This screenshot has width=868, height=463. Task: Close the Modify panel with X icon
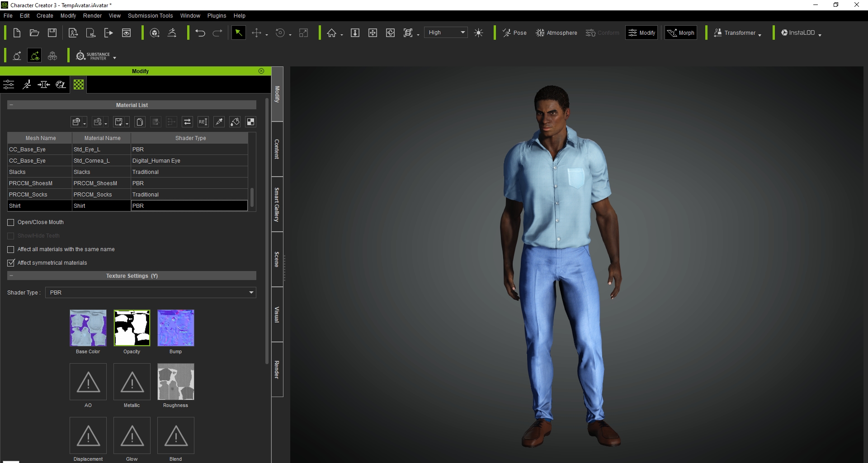tap(261, 71)
